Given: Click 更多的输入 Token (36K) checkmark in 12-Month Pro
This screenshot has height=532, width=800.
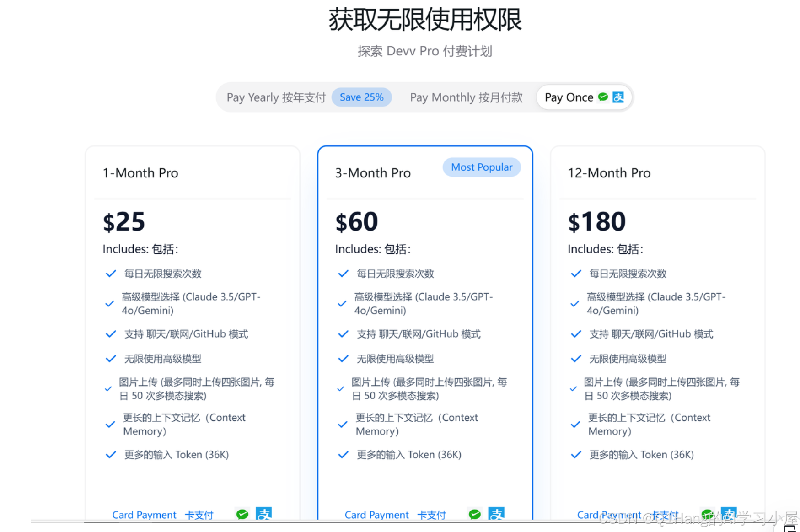Looking at the screenshot, I should click(x=576, y=455).
